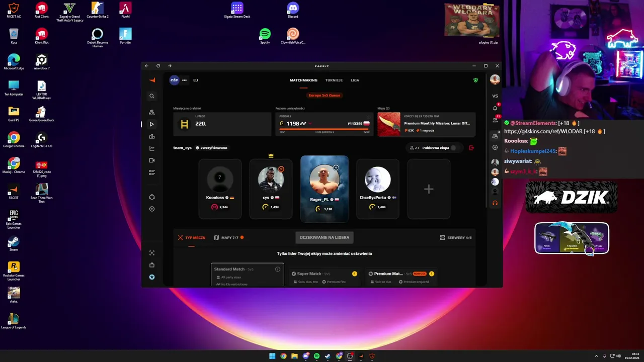The image size is (644, 362).
Task: Expand the red ELO dropdown arrow
Action: tap(310, 124)
